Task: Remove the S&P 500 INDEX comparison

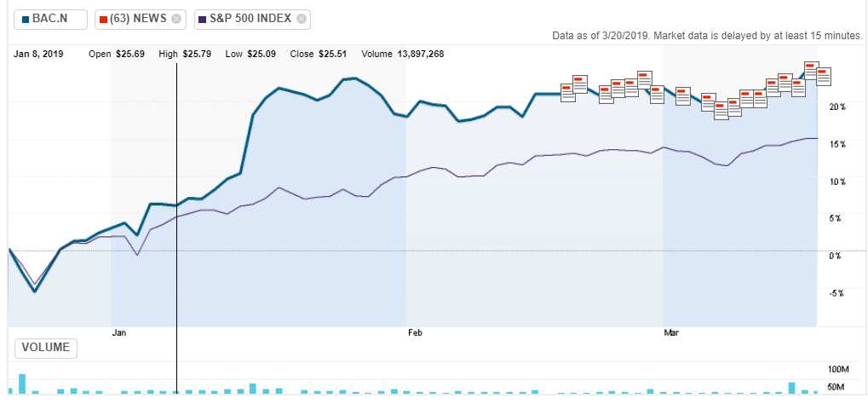Action: (x=301, y=19)
